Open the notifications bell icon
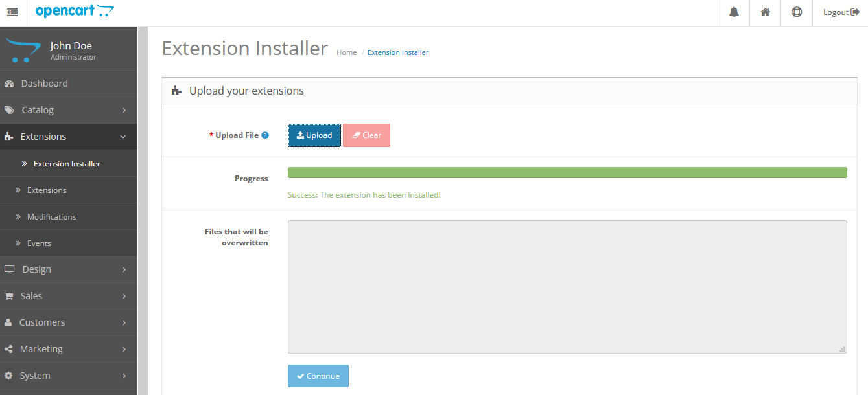The image size is (868, 395). tap(734, 12)
